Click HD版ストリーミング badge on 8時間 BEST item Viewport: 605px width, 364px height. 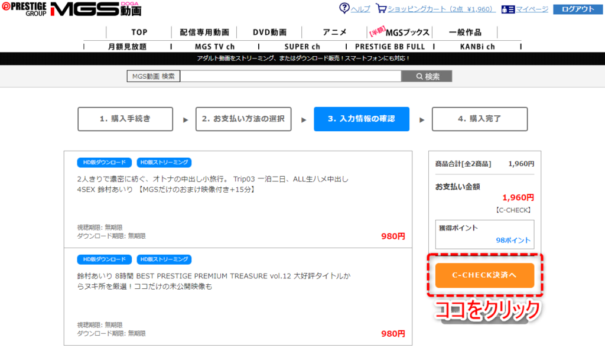[x=164, y=259]
